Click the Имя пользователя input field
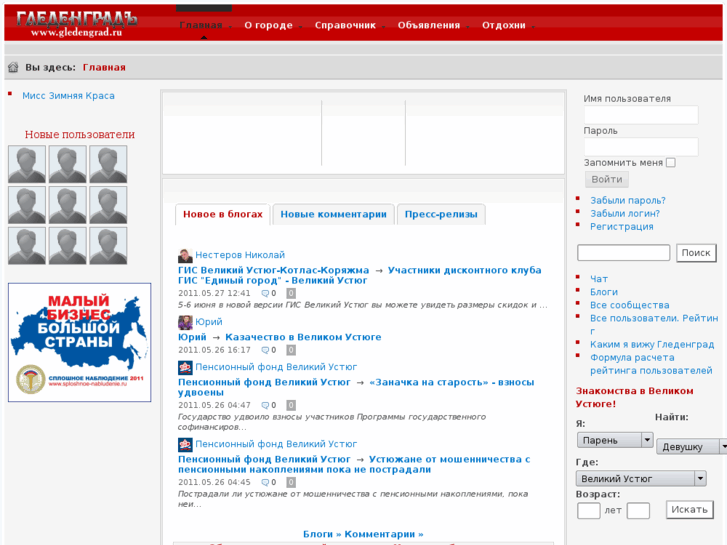The image size is (727, 545). pyautogui.click(x=641, y=115)
